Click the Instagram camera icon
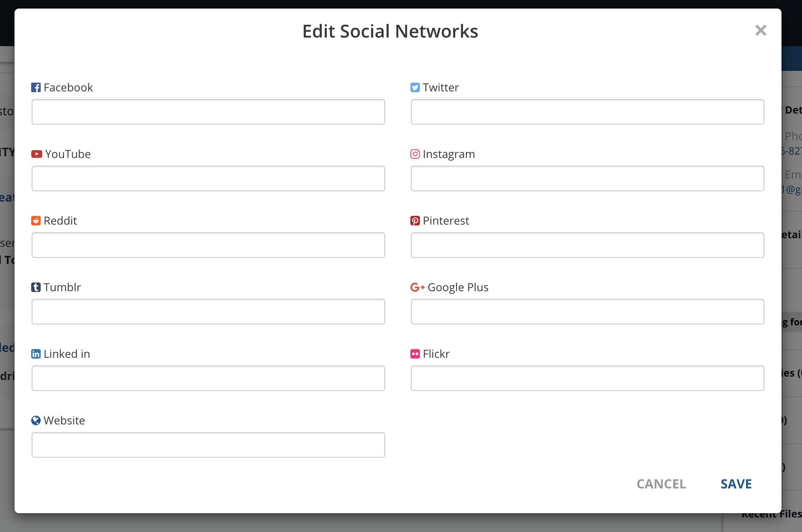The image size is (802, 532). tap(415, 154)
